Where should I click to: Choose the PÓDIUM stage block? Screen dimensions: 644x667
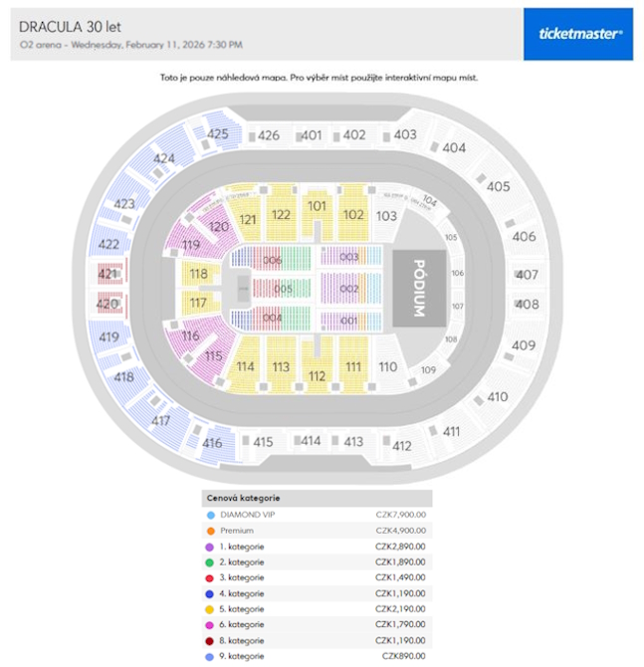coord(418,288)
